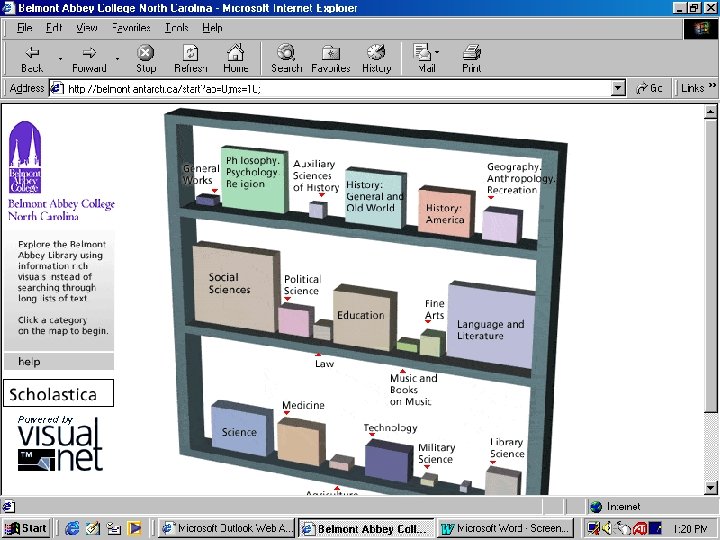The image size is (720, 540).
Task: Select the Auxiliary Sciences of History label
Action: tap(316, 176)
